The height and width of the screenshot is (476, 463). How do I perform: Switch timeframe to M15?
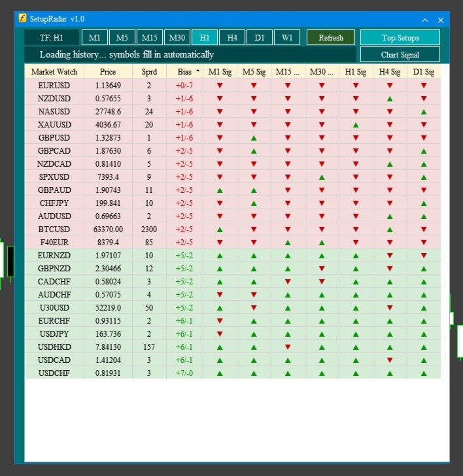(x=150, y=38)
